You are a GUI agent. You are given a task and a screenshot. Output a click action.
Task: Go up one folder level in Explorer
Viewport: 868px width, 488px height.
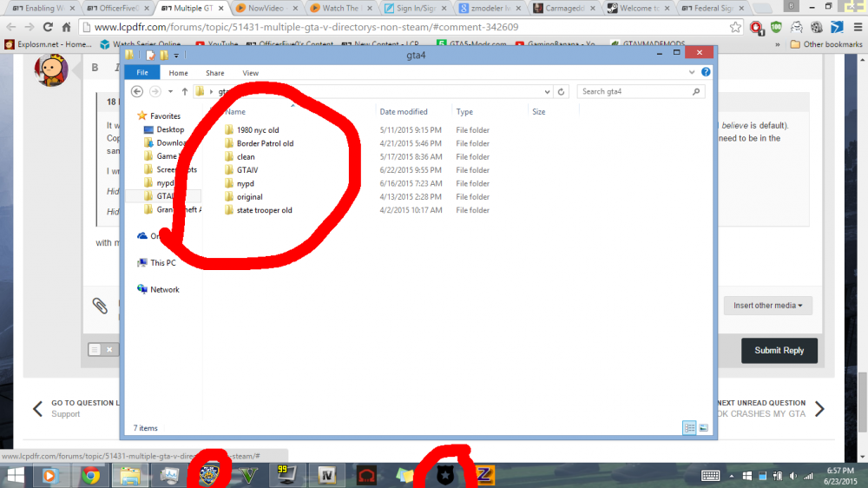coord(185,91)
